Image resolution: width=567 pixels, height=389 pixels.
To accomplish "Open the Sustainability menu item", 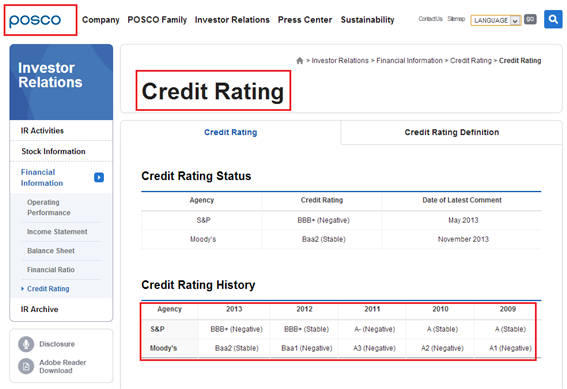I will click(367, 20).
